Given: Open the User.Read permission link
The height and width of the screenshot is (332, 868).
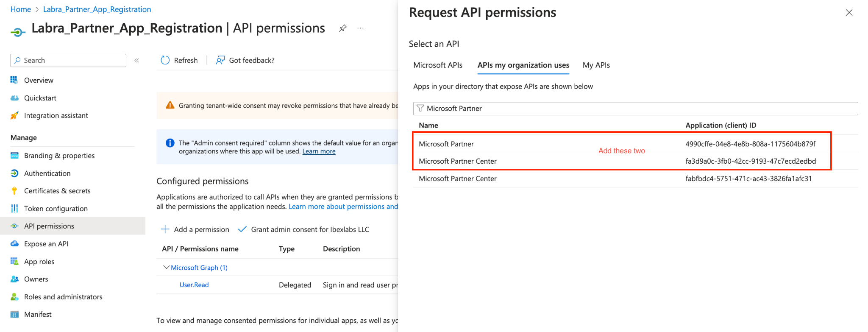Looking at the screenshot, I should tap(194, 285).
